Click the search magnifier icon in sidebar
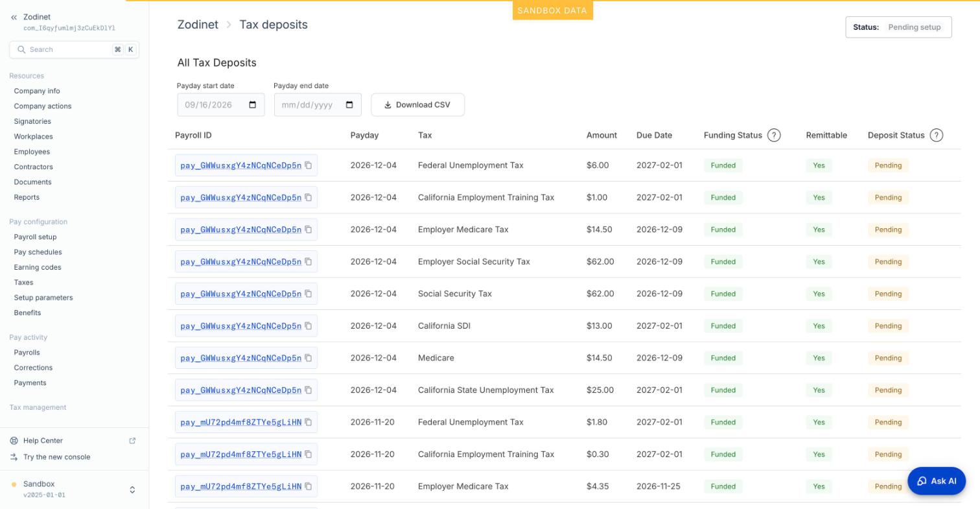This screenshot has height=509, width=980. pyautogui.click(x=21, y=50)
